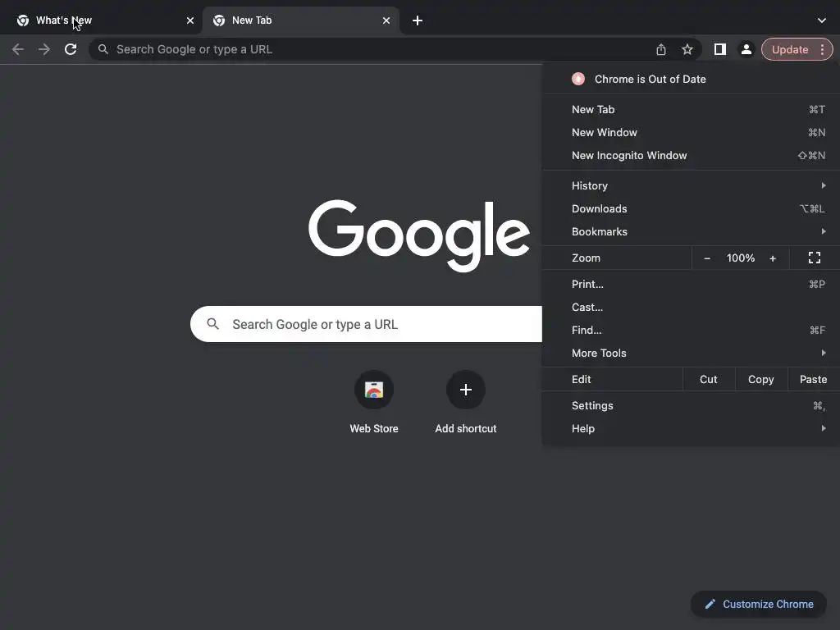
Task: Click the fullscreen icon in Zoom row
Action: coord(815,258)
